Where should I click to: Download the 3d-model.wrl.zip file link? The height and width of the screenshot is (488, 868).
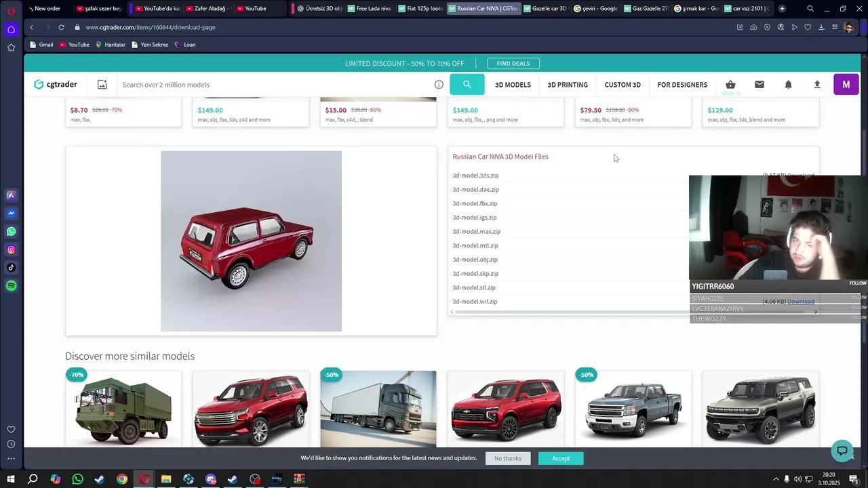(800, 302)
